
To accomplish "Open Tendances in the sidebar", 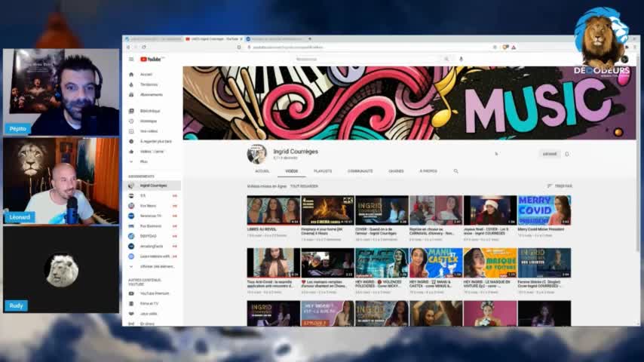I will click(x=149, y=84).
